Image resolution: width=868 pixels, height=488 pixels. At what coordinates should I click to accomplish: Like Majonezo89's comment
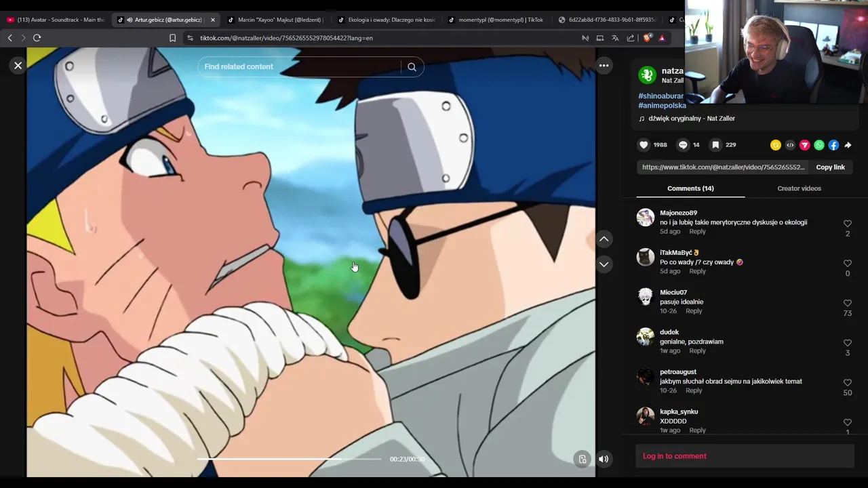[x=847, y=224]
